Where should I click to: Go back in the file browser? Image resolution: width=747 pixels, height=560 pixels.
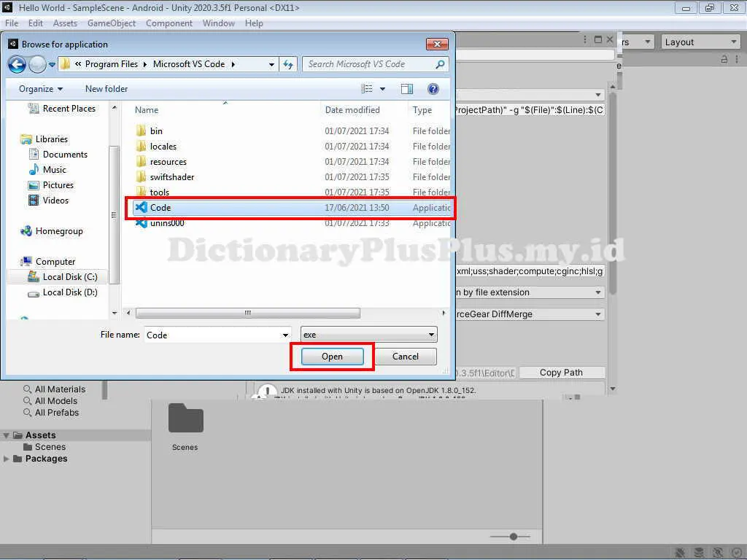18,64
